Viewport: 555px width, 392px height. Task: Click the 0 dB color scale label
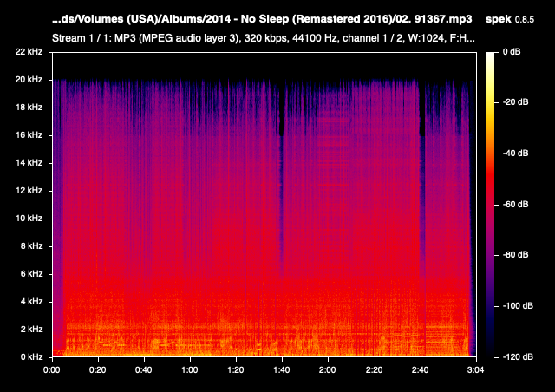[x=512, y=52]
